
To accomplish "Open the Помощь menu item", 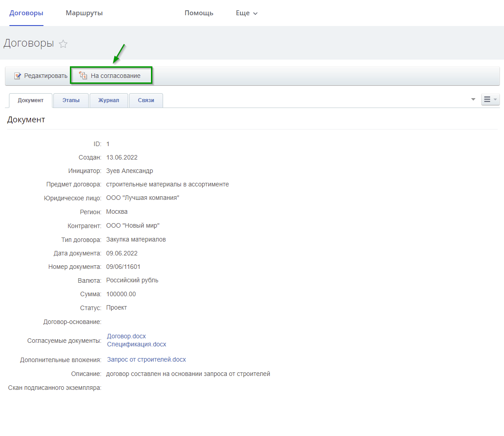I will [x=199, y=13].
